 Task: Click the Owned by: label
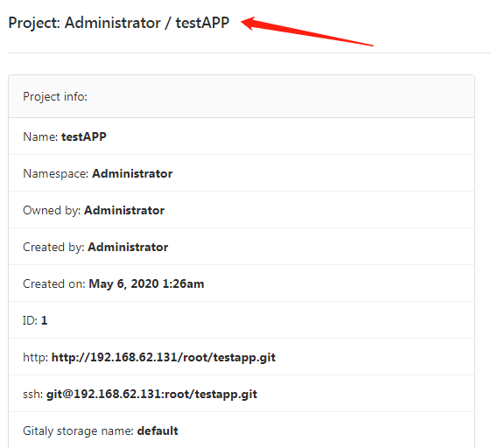(x=52, y=210)
